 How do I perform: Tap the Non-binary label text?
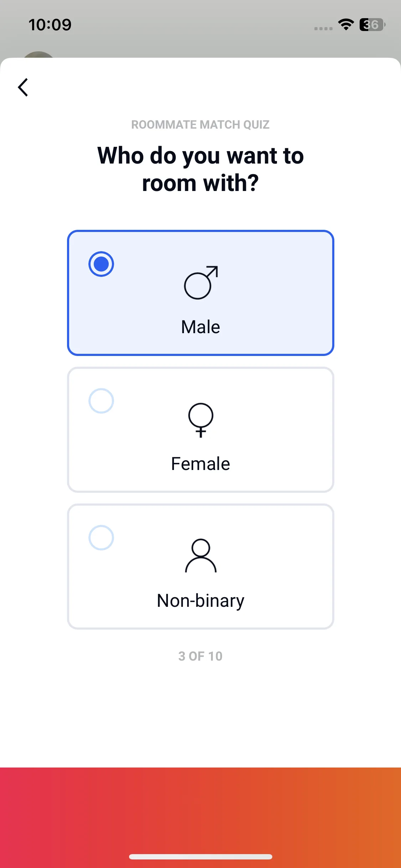[x=201, y=601]
